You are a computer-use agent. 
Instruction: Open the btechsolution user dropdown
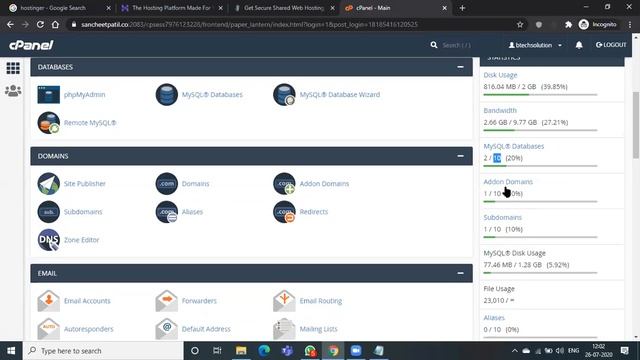[x=535, y=45]
